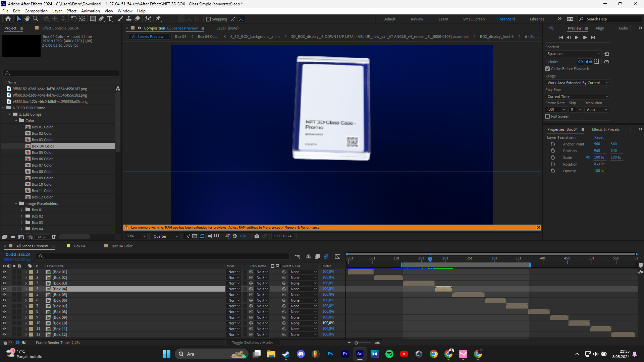644x362 pixels.
Task: Switch to Effects & Presets tab
Action: [x=605, y=129]
